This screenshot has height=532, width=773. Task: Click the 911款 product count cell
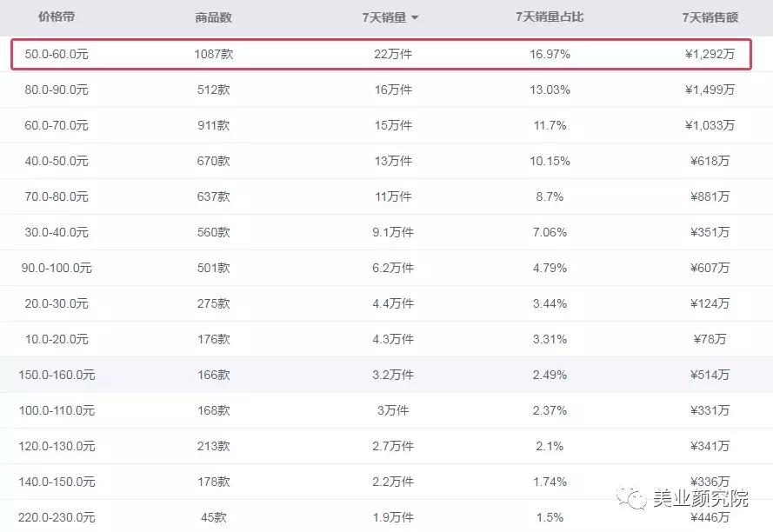(x=213, y=125)
